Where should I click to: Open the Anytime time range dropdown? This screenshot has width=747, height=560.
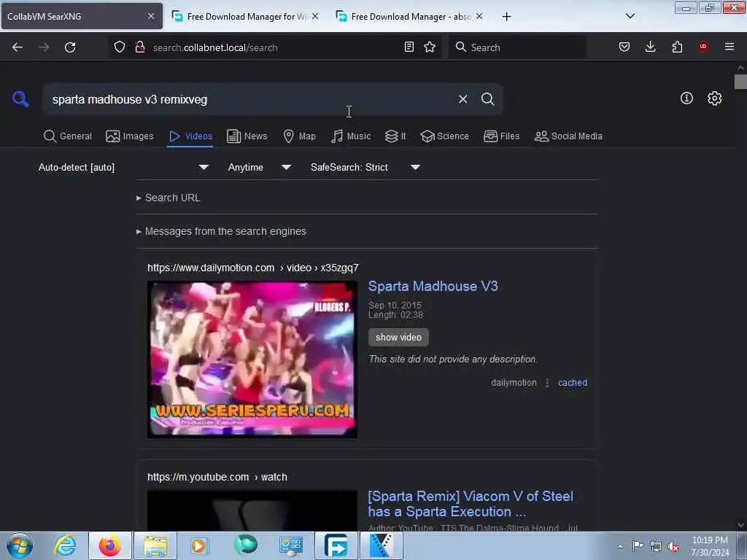pos(259,167)
